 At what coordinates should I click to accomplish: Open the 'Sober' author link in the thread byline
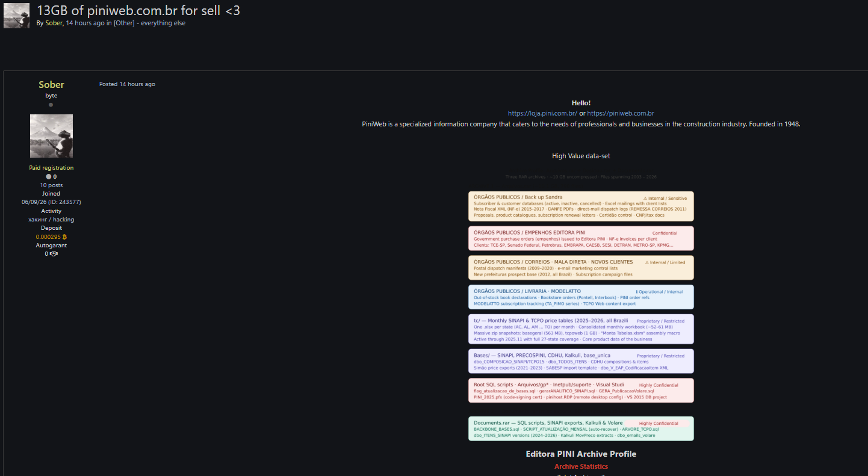tap(54, 23)
